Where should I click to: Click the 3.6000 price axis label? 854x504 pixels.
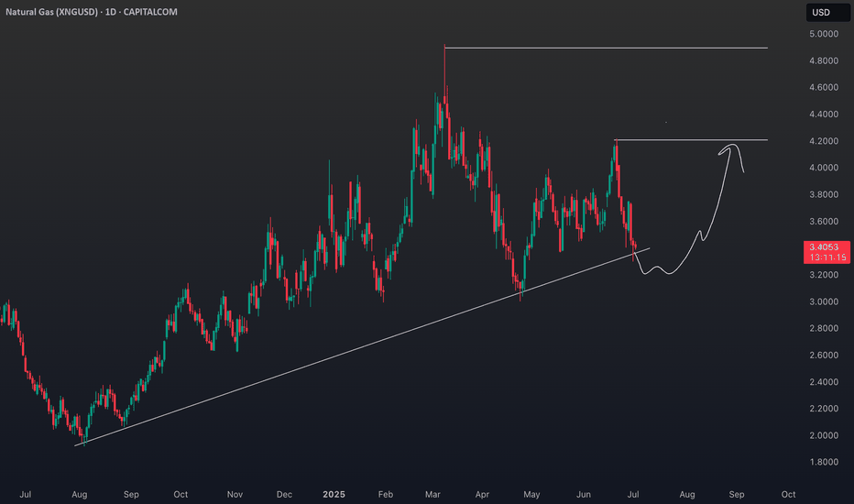point(824,221)
